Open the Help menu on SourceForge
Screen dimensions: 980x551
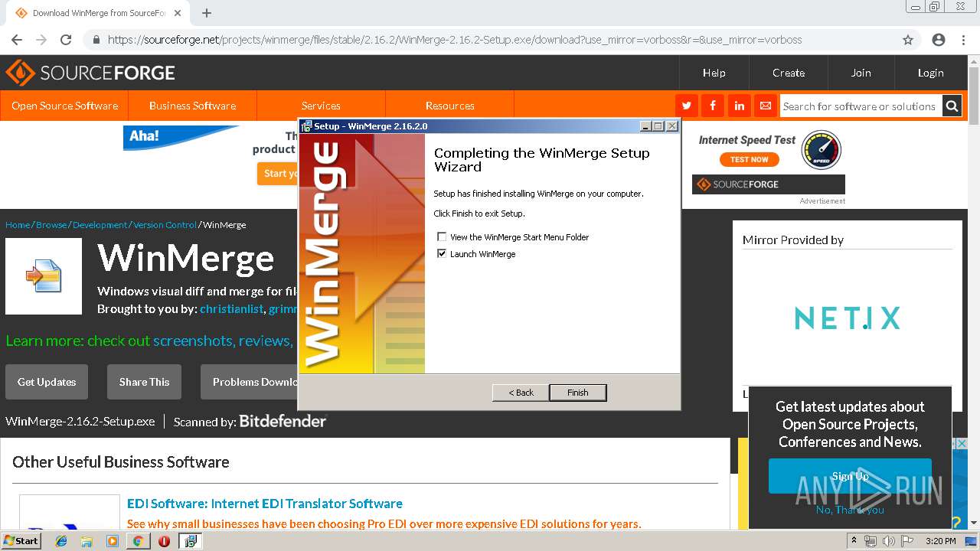point(714,73)
